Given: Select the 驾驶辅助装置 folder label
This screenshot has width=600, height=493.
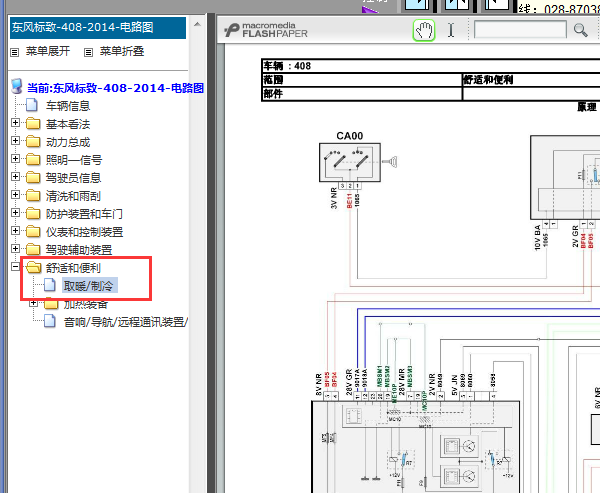Looking at the screenshot, I should (x=79, y=250).
